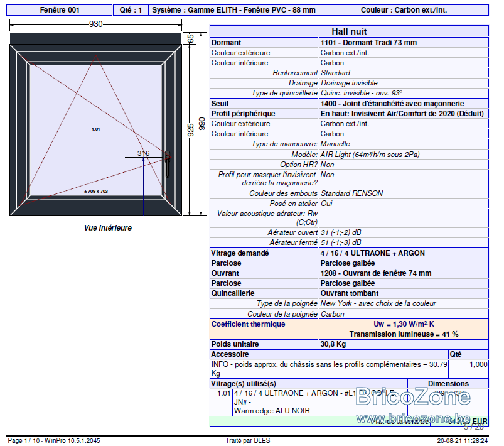Select the Qté : 1 header cell
Image resolution: width=504 pixels, height=446 pixels.
(x=131, y=10)
